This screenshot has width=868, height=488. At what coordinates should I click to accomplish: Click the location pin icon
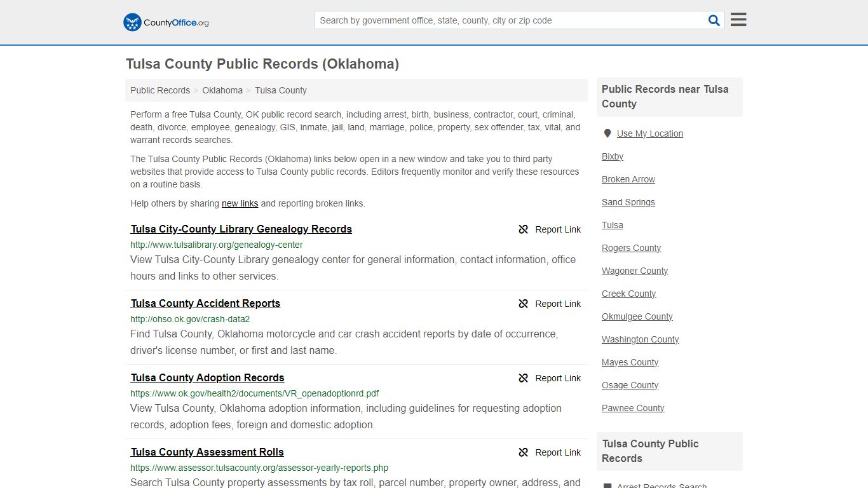coord(607,133)
